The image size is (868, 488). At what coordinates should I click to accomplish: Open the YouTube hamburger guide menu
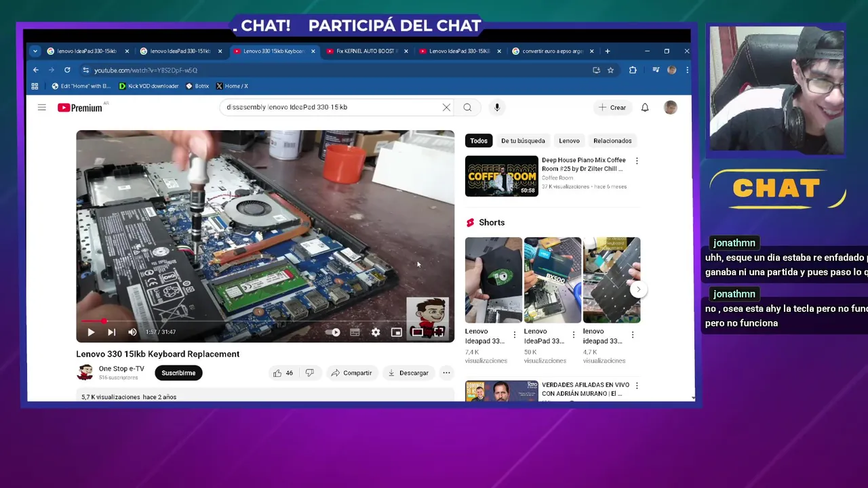[42, 107]
